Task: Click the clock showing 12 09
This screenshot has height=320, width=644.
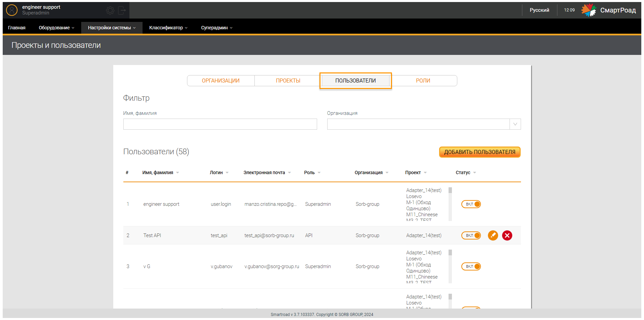Action: (569, 10)
